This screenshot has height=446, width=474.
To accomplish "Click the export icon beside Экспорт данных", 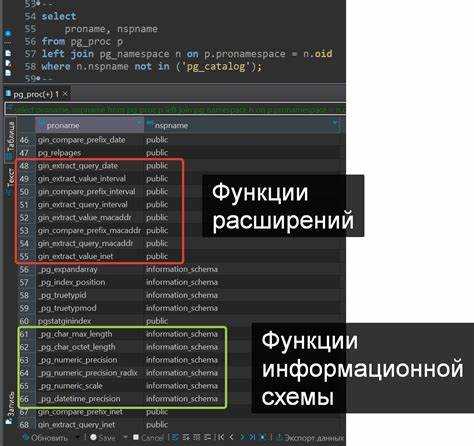I will click(x=279, y=437).
